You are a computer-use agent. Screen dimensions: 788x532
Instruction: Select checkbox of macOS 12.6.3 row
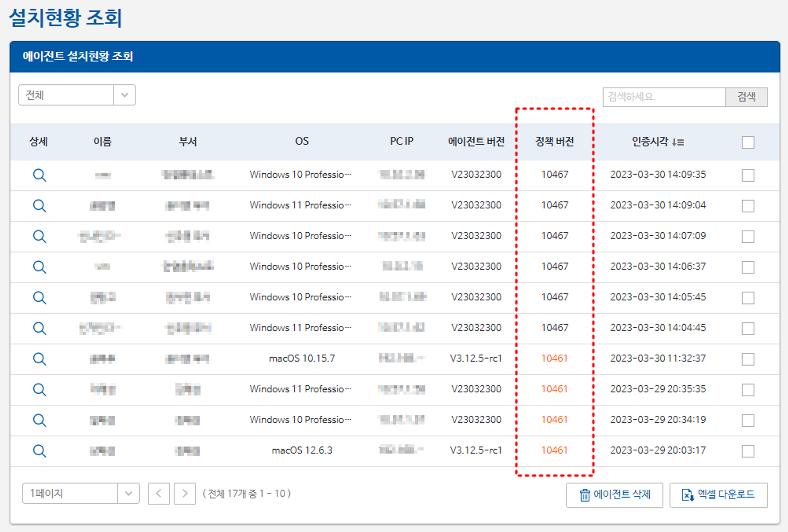747,451
